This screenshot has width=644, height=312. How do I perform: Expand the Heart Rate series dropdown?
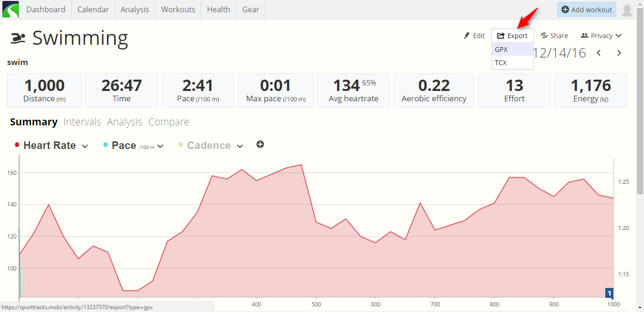click(85, 146)
